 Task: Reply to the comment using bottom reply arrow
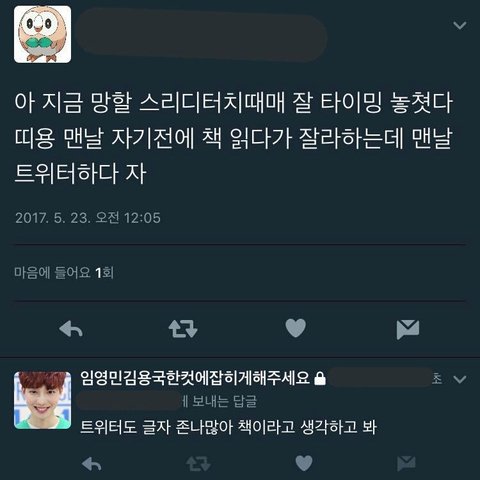point(91,464)
